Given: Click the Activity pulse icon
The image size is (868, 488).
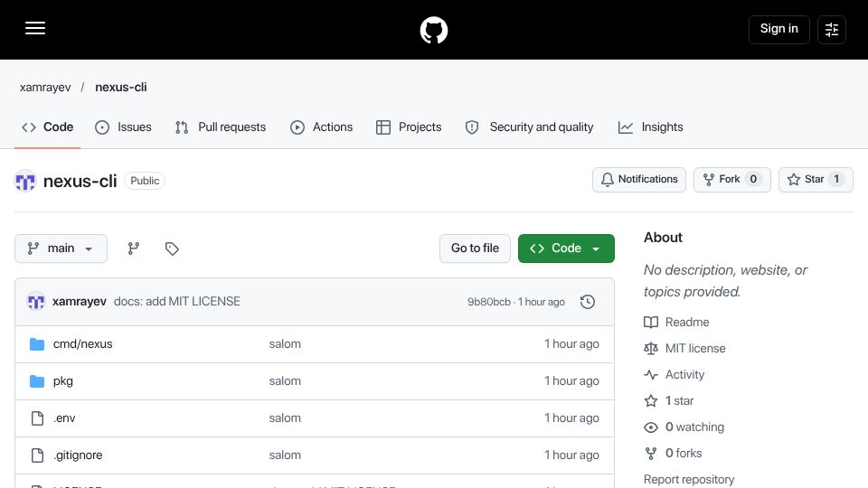Looking at the screenshot, I should coord(651,374).
